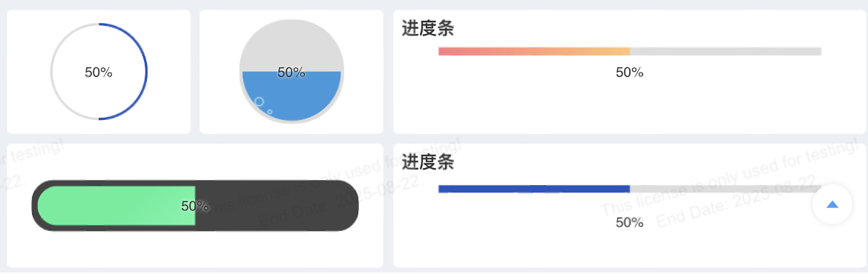Click the 50% label inside the circular ring
This screenshot has width=868, height=274.
pos(99,72)
